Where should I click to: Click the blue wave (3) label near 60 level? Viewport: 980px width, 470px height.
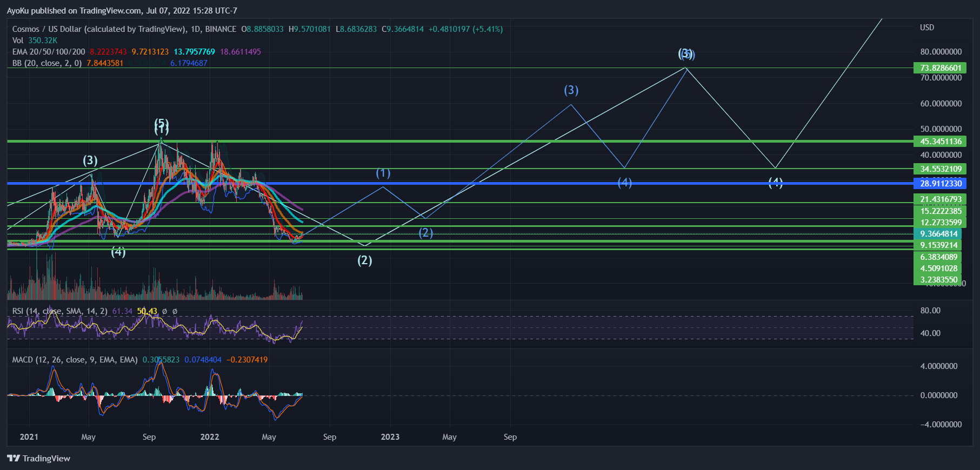[x=571, y=90]
